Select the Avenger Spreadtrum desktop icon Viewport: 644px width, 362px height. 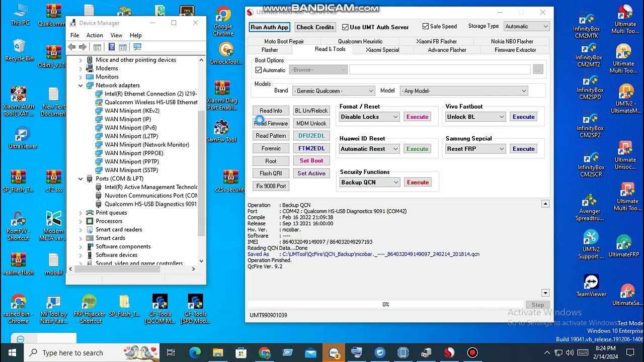[590, 208]
